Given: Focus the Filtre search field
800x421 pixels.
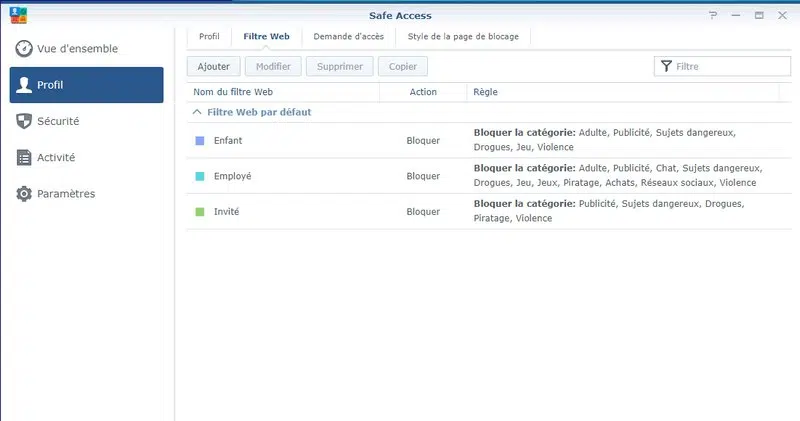Looking at the screenshot, I should 722,66.
